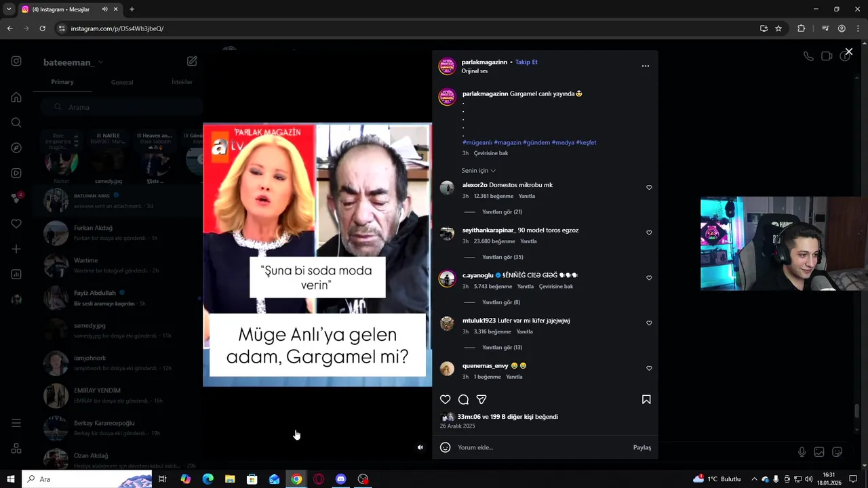This screenshot has height=488, width=868.
Task: Open the comment bubble icon
Action: click(464, 400)
